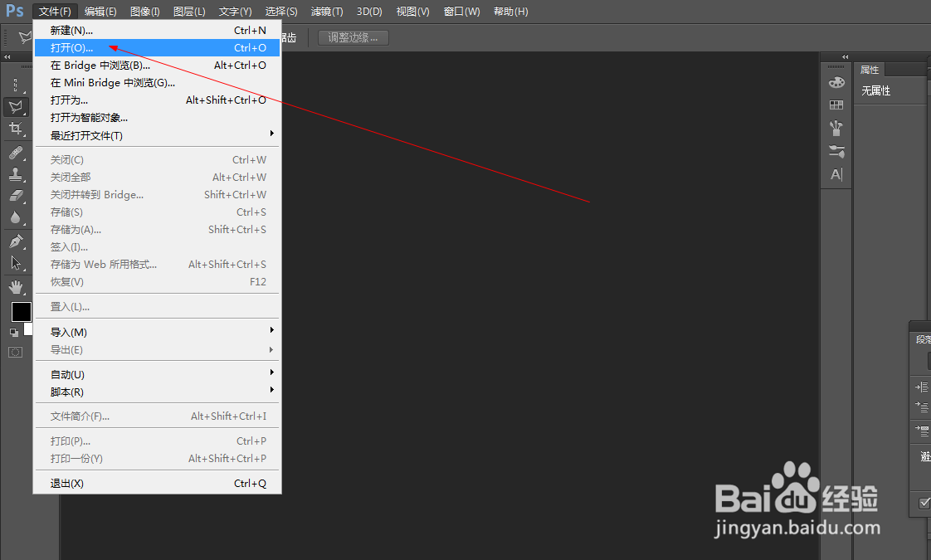Expand the 自动(U) submenu
Viewport: 931px width, 560px height.
158,375
